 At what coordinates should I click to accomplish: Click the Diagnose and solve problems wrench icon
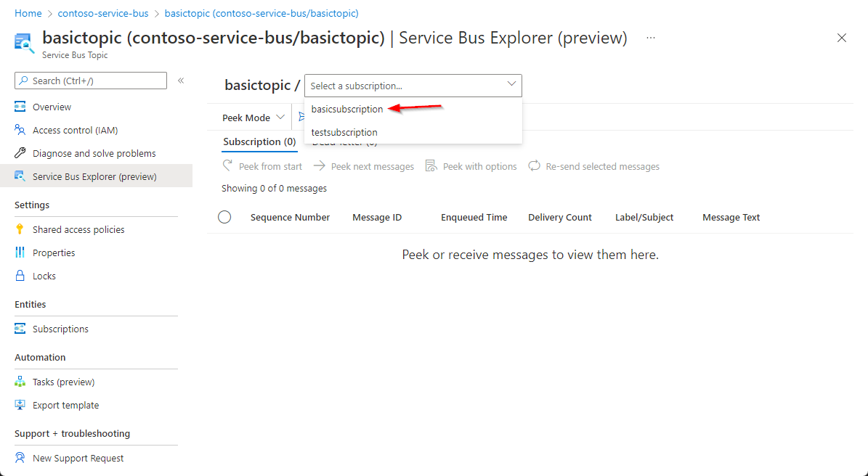click(20, 153)
